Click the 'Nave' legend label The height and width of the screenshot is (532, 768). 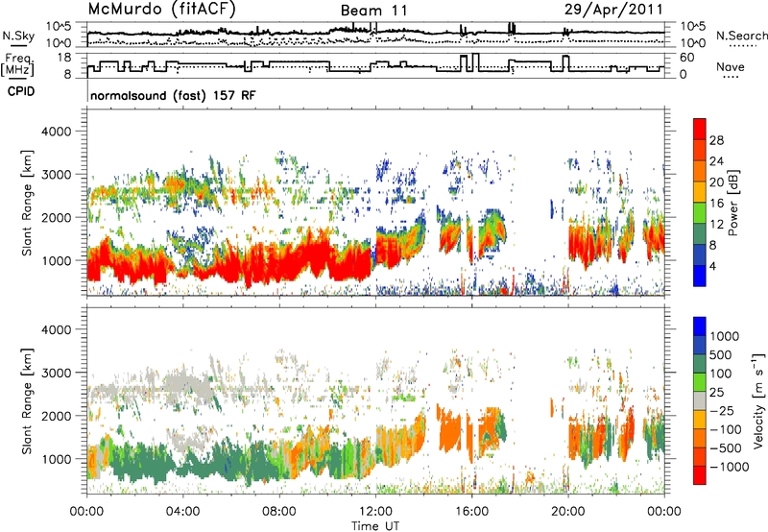(730, 66)
